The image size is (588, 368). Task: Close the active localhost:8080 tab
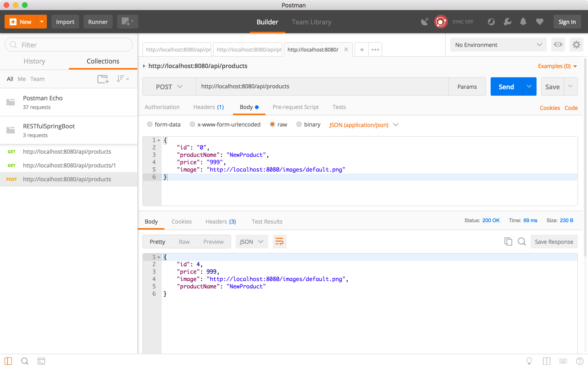pyautogui.click(x=346, y=49)
